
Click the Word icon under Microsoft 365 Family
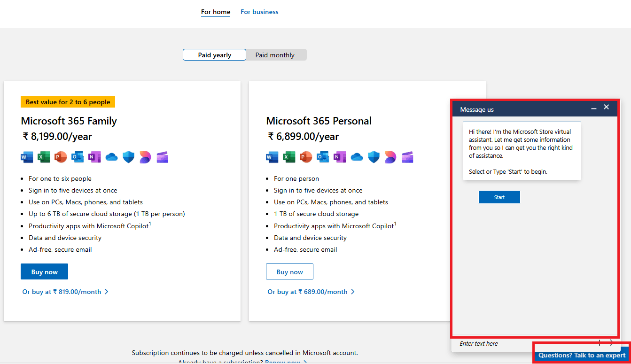click(x=27, y=157)
